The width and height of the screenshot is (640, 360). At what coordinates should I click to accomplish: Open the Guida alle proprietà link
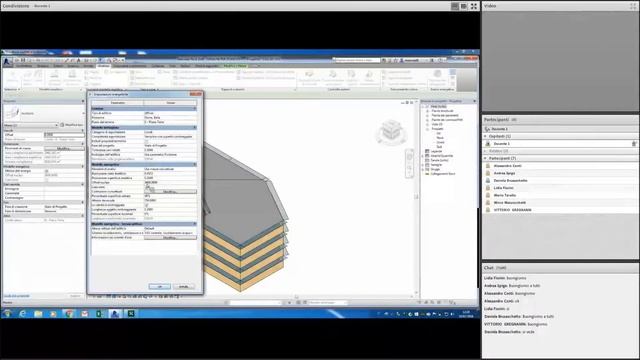17,296
